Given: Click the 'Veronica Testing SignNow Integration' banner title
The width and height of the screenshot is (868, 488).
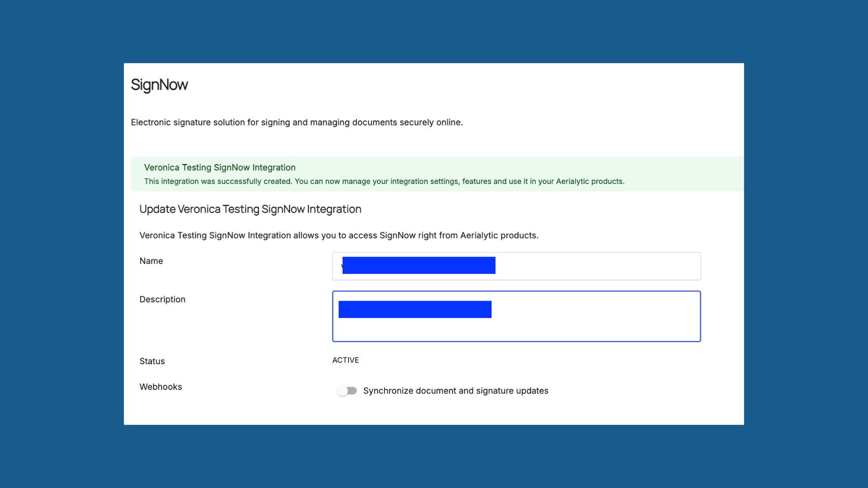Looking at the screenshot, I should (220, 168).
